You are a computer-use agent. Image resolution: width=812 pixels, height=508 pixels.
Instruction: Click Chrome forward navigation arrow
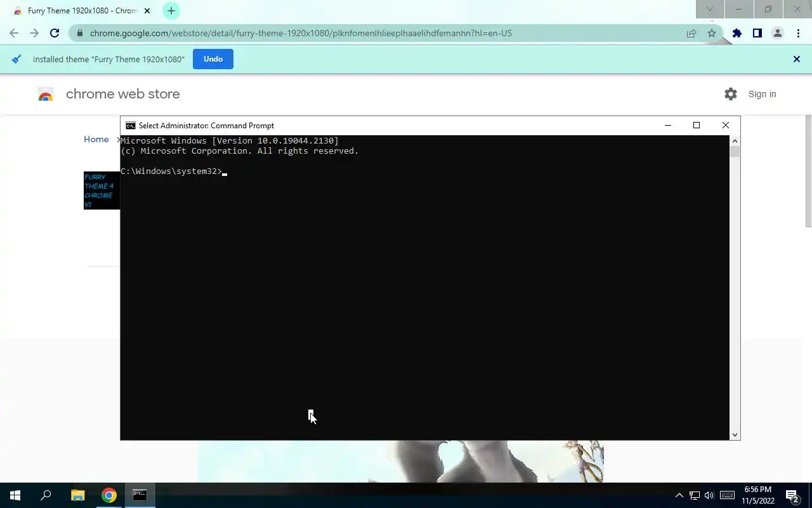click(34, 33)
